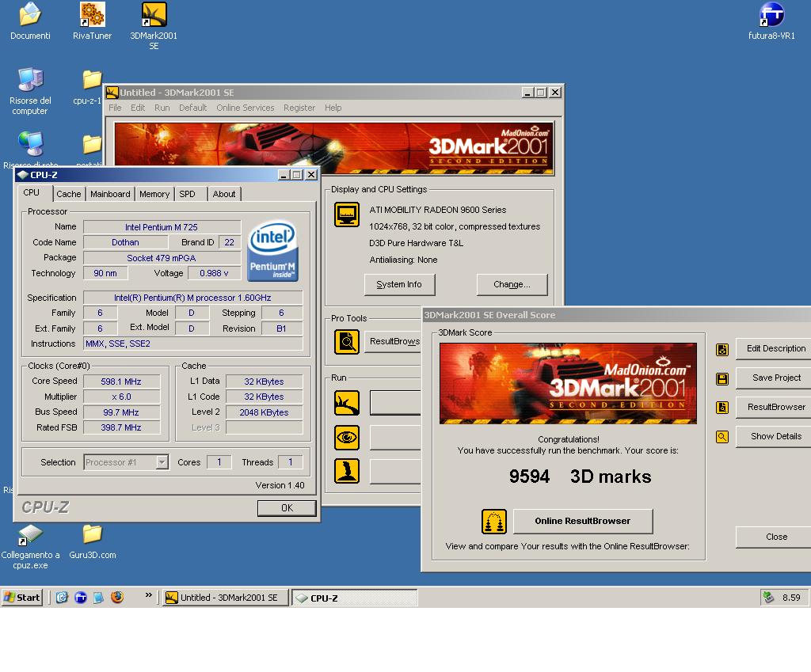Click the CPU-Z taskbar button
811x672 pixels.
click(354, 598)
